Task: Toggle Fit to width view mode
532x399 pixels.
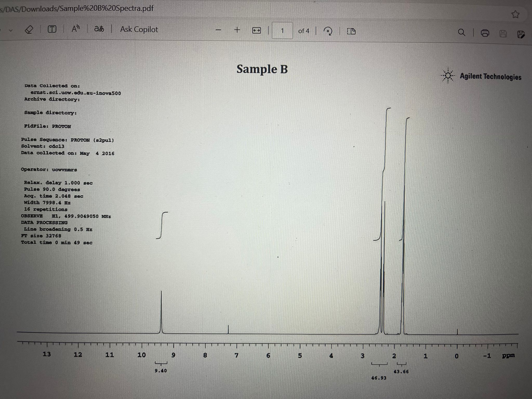Action: 256,31
